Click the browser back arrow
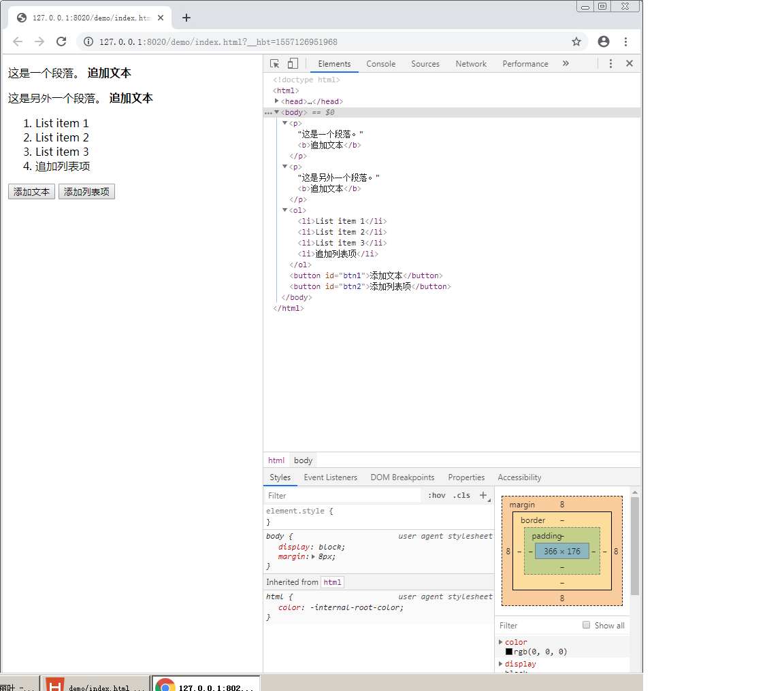 click(18, 42)
